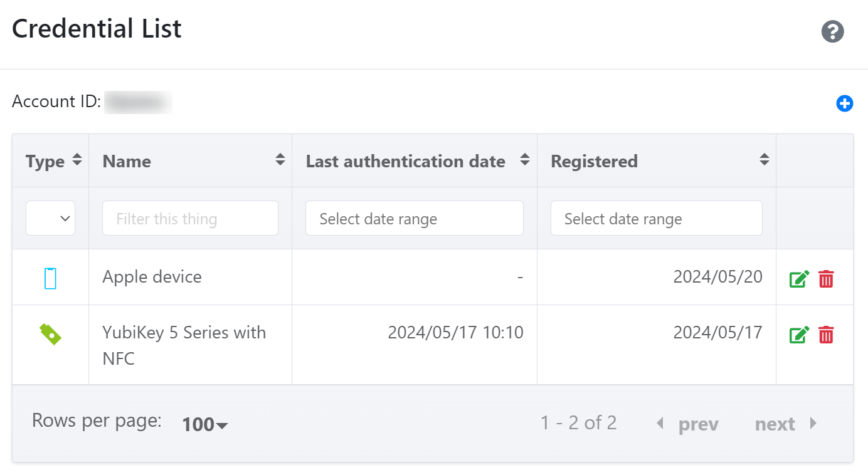This screenshot has width=868, height=475.
Task: Open Last authentication date range picker
Action: click(x=414, y=218)
